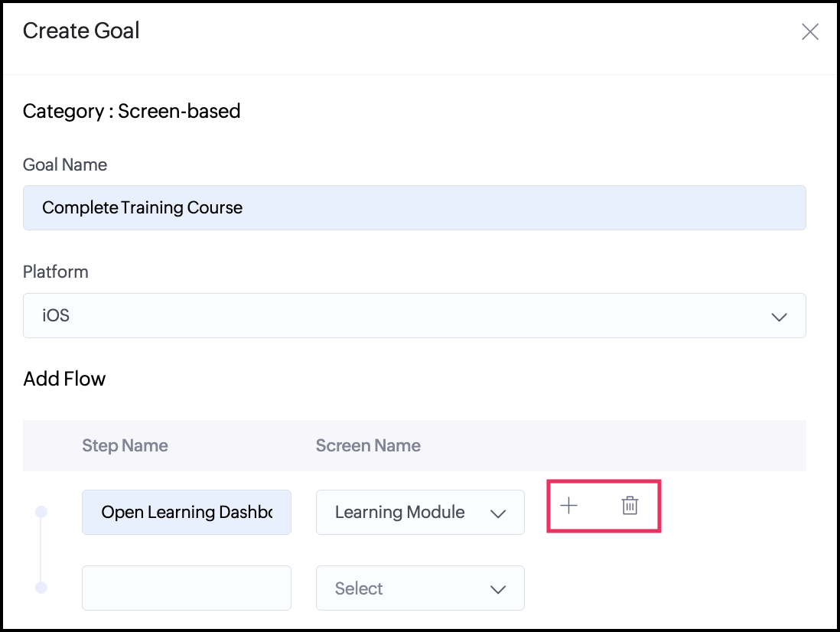The width and height of the screenshot is (840, 632).
Task: Click the Add Flow section heading
Action: (64, 379)
